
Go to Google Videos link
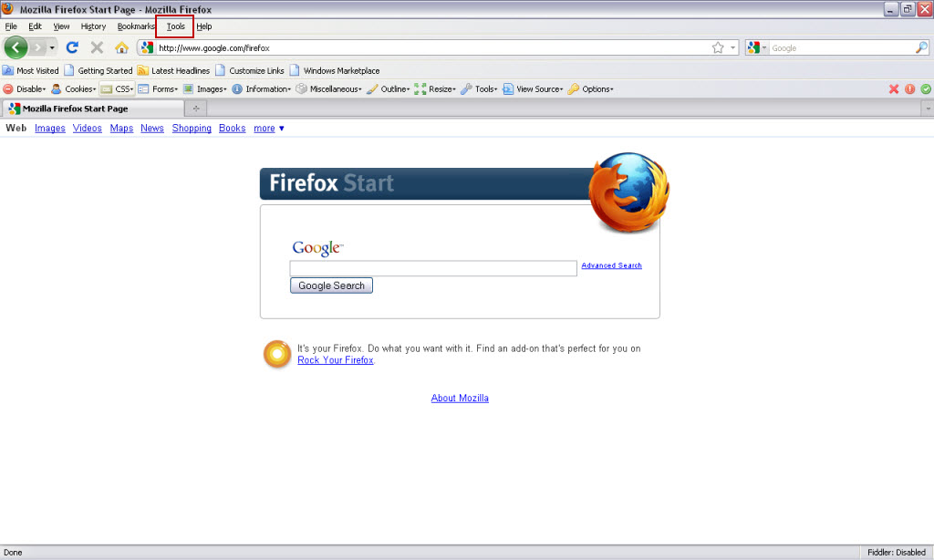(87, 128)
